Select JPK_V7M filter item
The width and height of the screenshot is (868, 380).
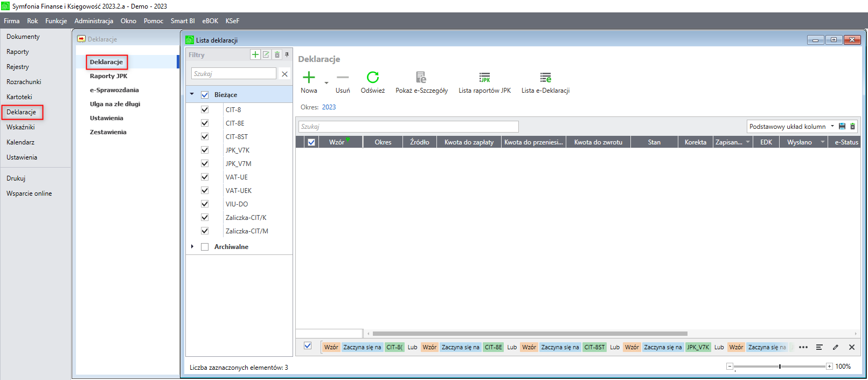point(238,164)
